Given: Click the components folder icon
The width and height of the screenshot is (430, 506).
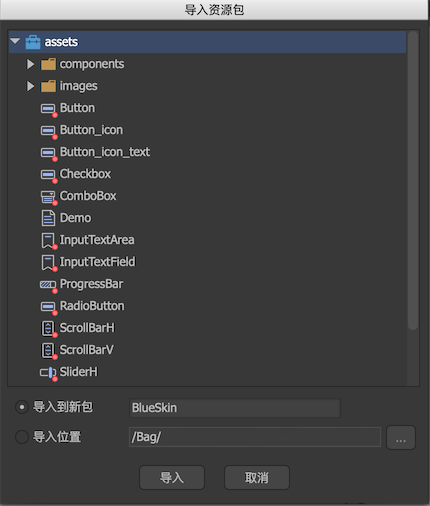Looking at the screenshot, I should pos(48,64).
